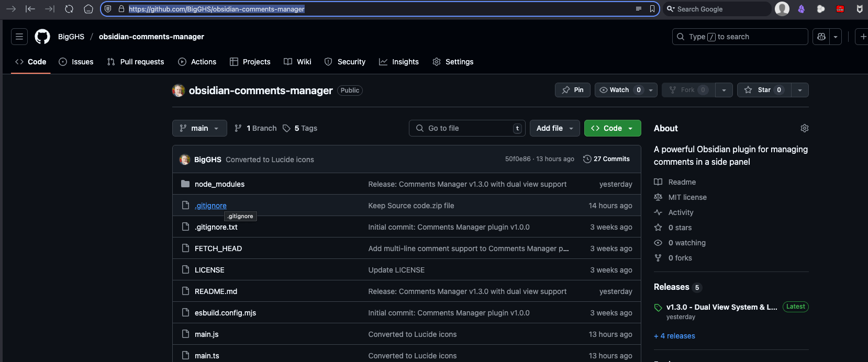The width and height of the screenshot is (868, 362).
Task: Open the README.md file
Action: click(216, 291)
